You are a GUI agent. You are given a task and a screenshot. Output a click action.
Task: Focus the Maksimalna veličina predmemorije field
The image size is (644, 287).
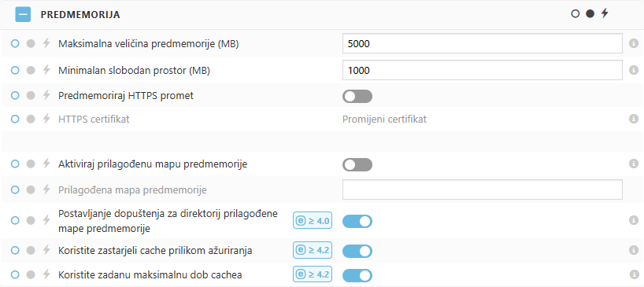pyautogui.click(x=483, y=43)
